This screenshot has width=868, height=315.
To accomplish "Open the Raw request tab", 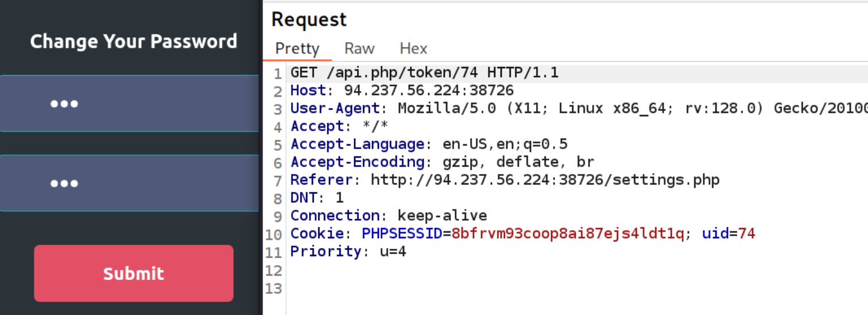I will click(359, 49).
